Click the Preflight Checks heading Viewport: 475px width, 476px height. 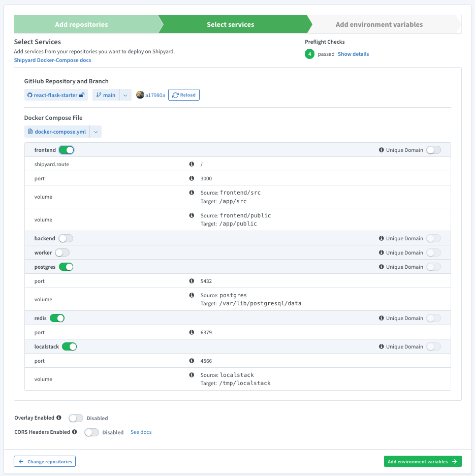tap(325, 42)
